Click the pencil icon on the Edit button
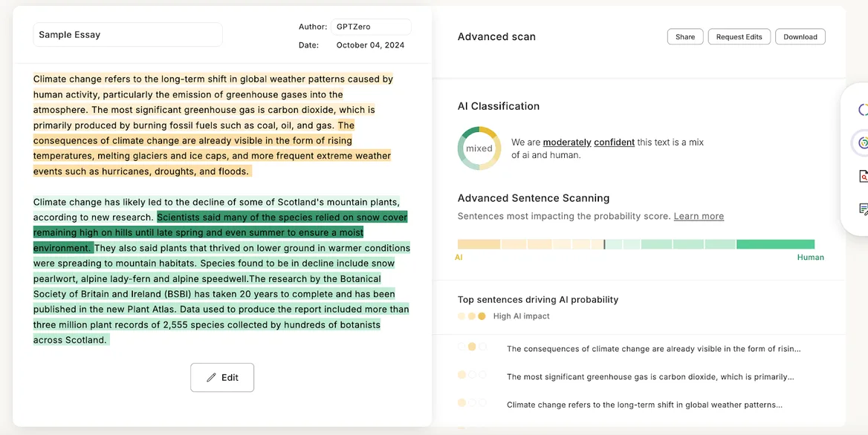This screenshot has width=868, height=435. tap(211, 378)
